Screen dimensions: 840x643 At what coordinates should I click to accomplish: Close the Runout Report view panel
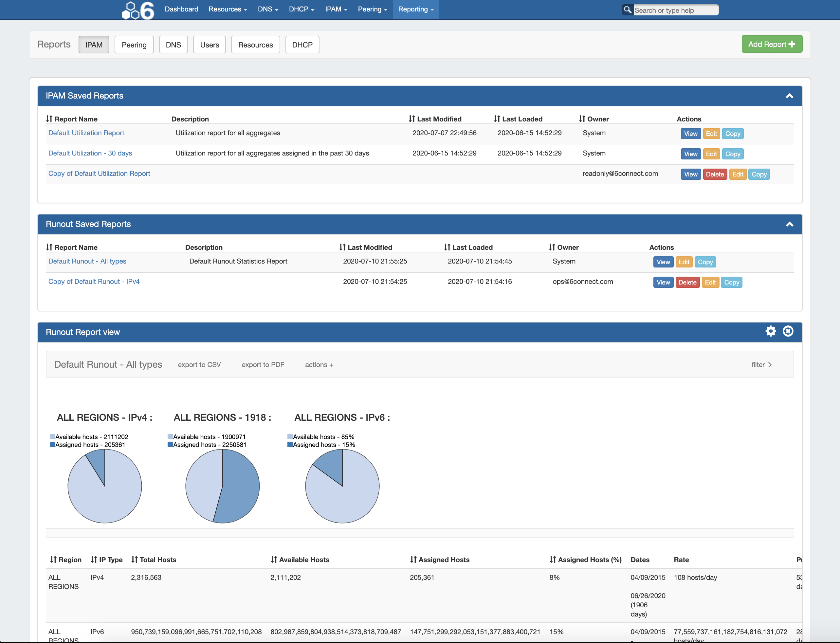tap(788, 331)
